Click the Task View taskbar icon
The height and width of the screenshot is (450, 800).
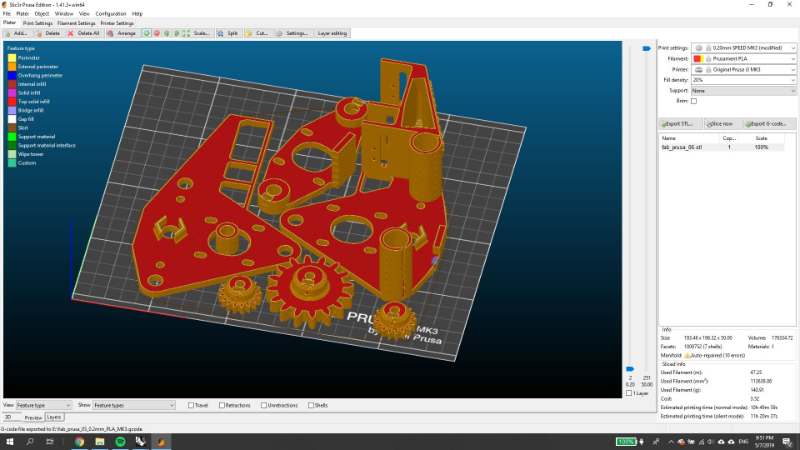(x=49, y=442)
